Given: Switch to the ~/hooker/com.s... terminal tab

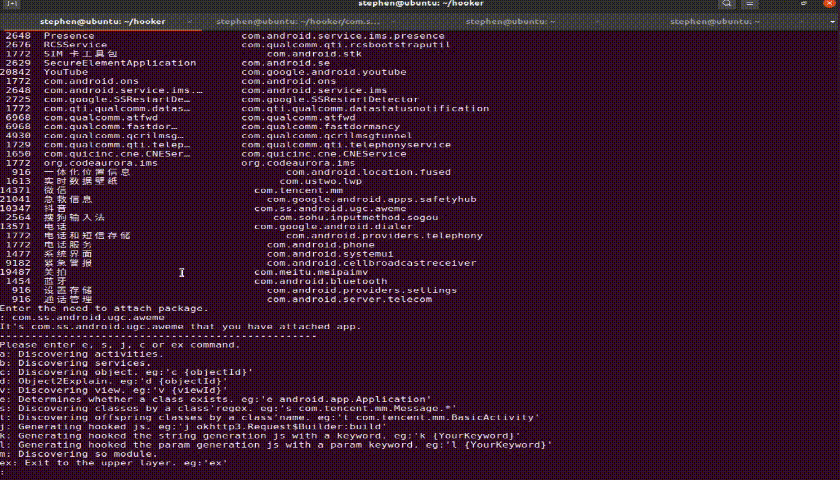Looking at the screenshot, I should pos(298,22).
